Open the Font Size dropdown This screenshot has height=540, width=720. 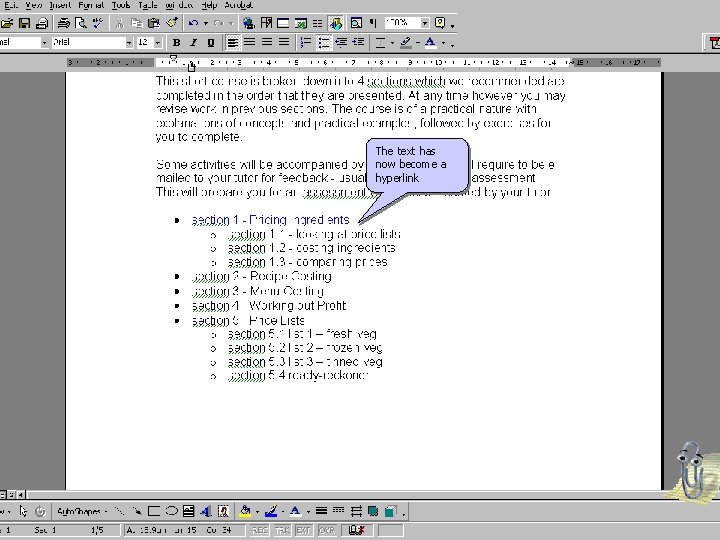pyautogui.click(x=158, y=43)
